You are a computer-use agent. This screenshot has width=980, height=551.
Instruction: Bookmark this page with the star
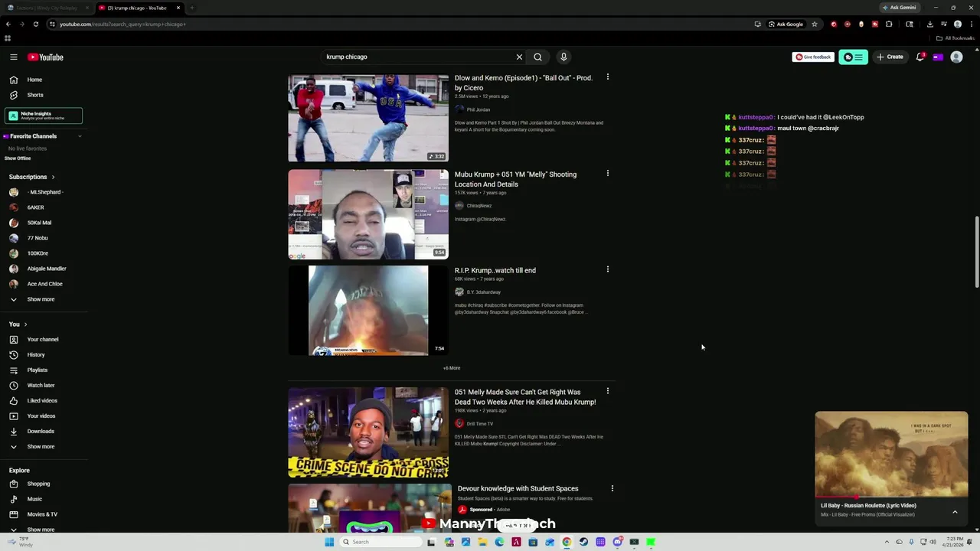click(815, 24)
